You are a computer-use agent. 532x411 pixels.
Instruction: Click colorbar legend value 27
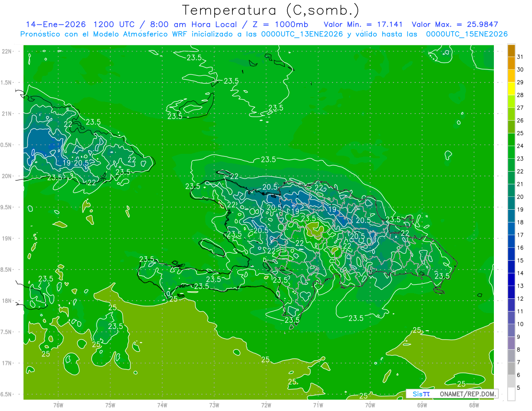pos(520,108)
